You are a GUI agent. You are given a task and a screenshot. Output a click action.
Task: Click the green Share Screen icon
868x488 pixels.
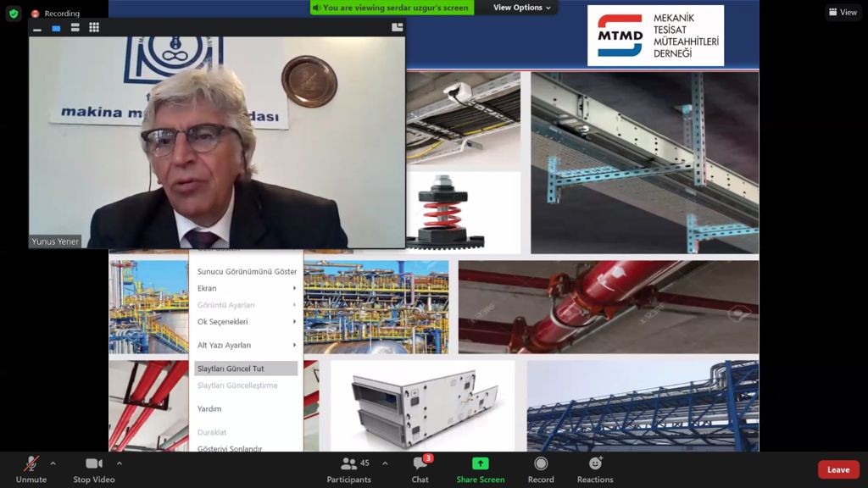pos(480,463)
